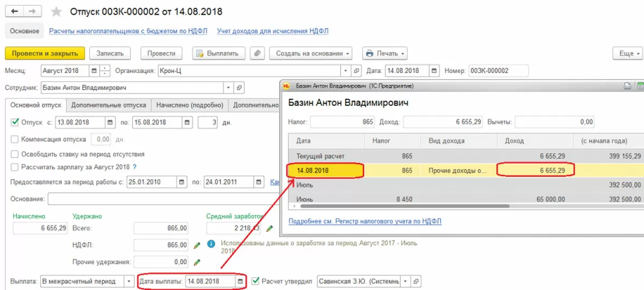The image size is (644, 290).
Task: Click the Номер field 003К-000002
Action: [498, 70]
